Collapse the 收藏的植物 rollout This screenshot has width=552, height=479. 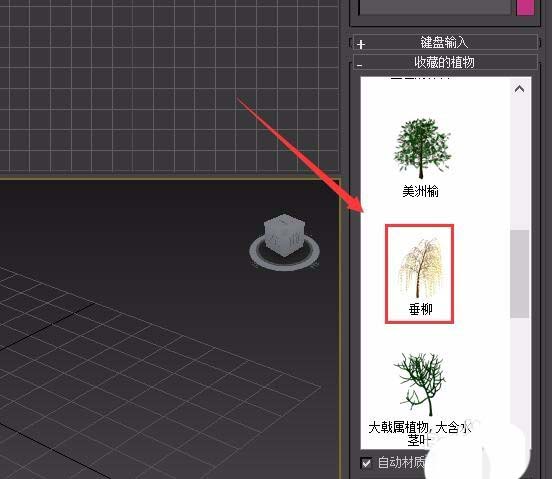[445, 63]
